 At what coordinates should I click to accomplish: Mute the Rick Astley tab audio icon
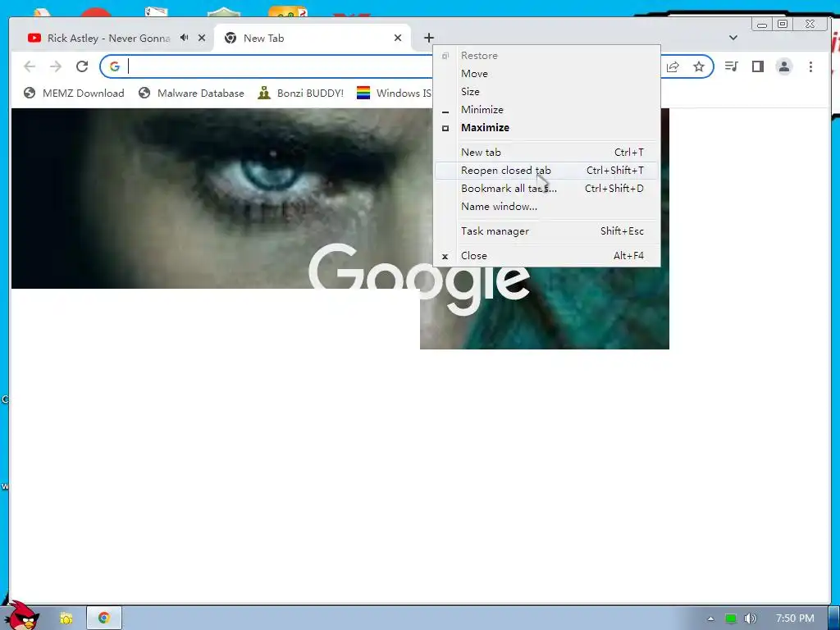(185, 38)
